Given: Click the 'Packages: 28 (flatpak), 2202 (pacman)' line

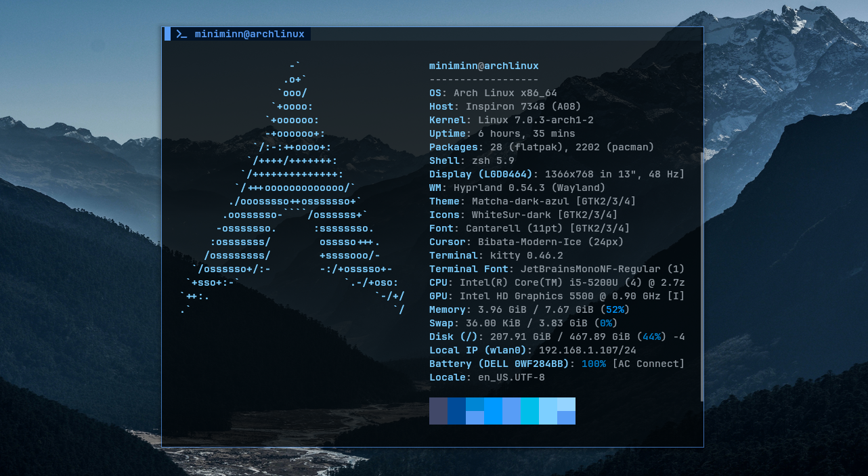Looking at the screenshot, I should click(x=542, y=147).
